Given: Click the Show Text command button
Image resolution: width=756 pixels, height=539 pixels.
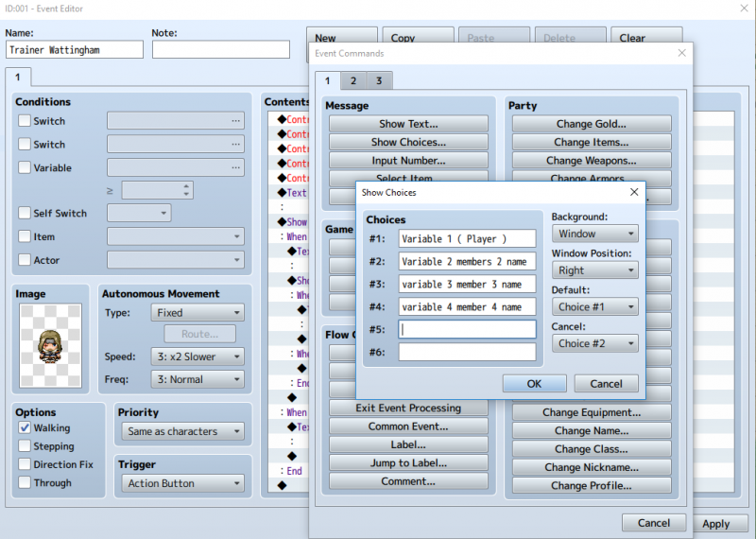Looking at the screenshot, I should coord(408,124).
